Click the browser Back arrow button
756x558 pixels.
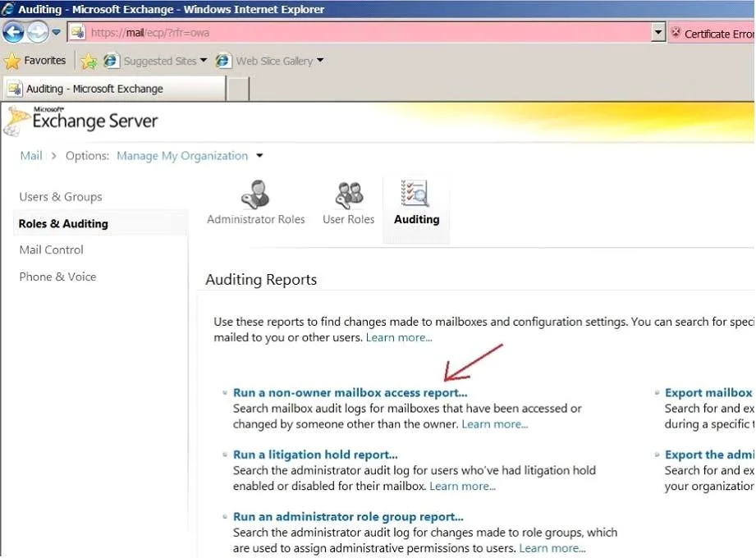click(x=13, y=33)
